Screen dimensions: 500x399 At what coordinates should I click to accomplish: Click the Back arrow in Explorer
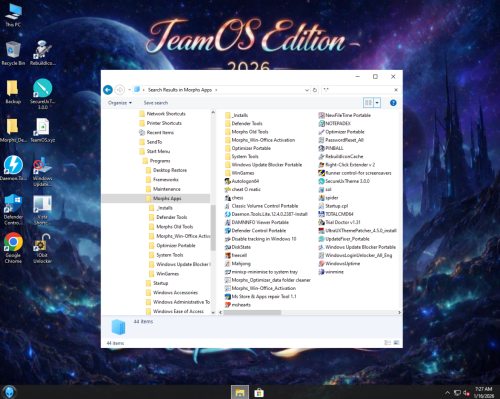click(x=108, y=90)
